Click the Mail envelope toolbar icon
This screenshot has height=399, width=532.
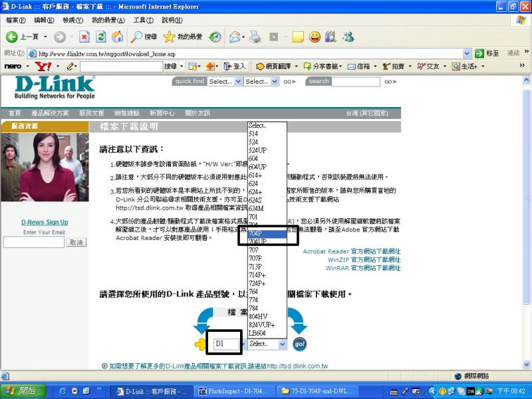[x=235, y=37]
